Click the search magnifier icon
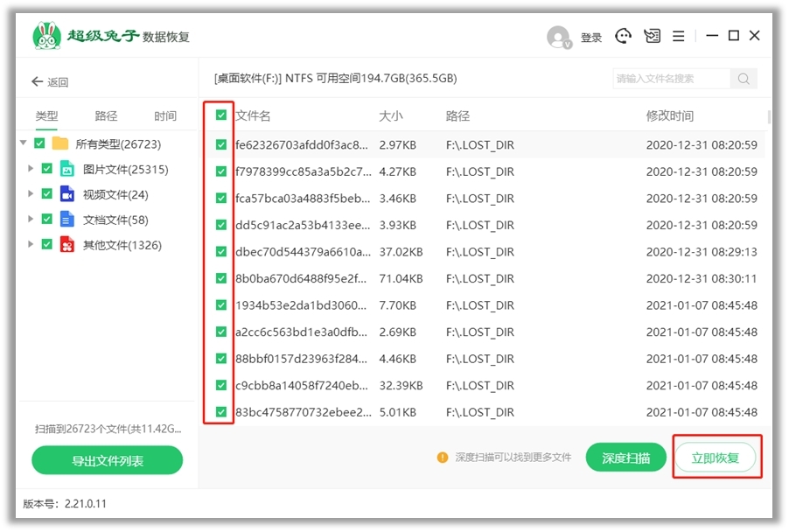 (x=744, y=79)
